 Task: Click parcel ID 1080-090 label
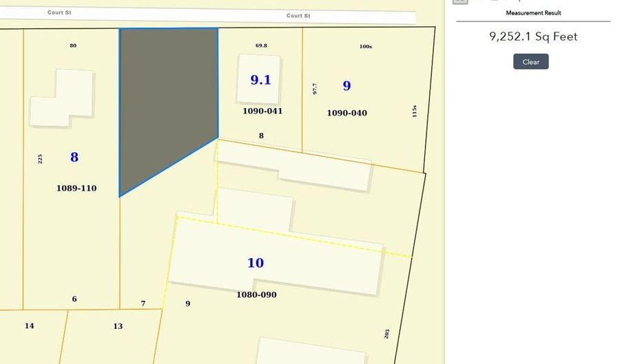click(x=256, y=295)
